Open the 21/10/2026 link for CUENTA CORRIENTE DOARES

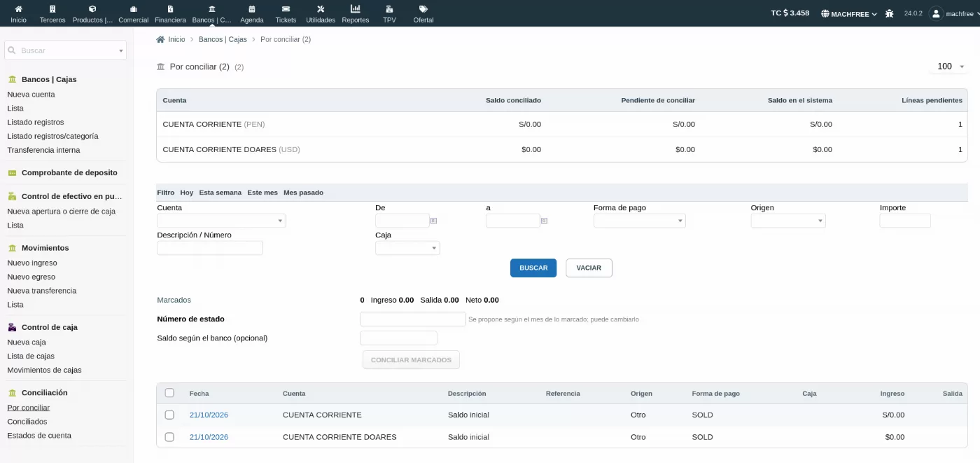[x=209, y=437]
